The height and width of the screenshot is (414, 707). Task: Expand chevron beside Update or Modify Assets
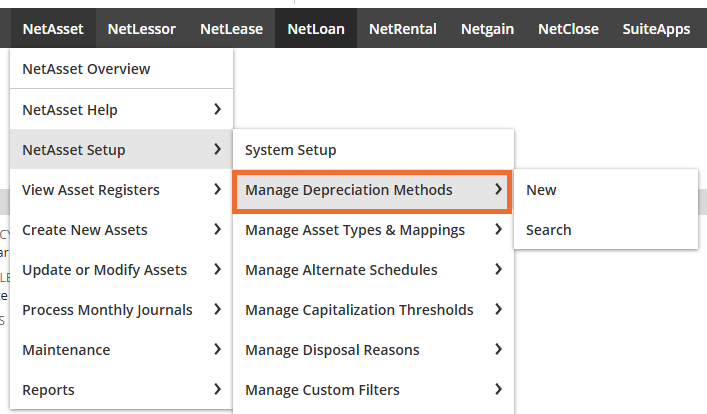click(217, 269)
